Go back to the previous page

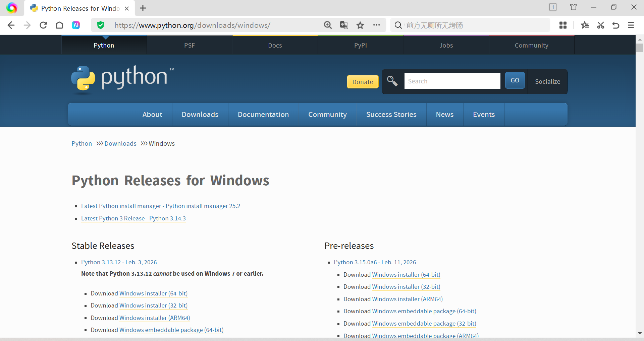[x=11, y=25]
